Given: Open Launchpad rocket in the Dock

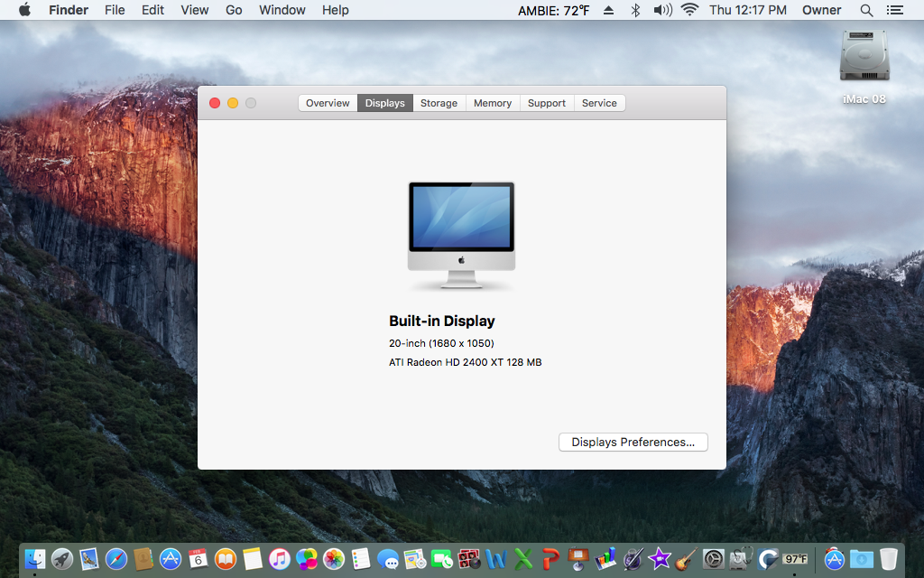Looking at the screenshot, I should (62, 558).
